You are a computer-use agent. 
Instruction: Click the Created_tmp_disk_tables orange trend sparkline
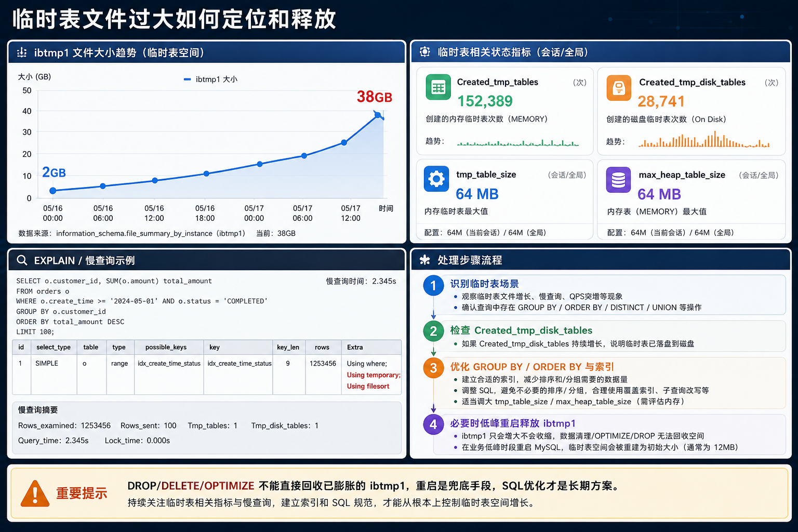coord(704,139)
